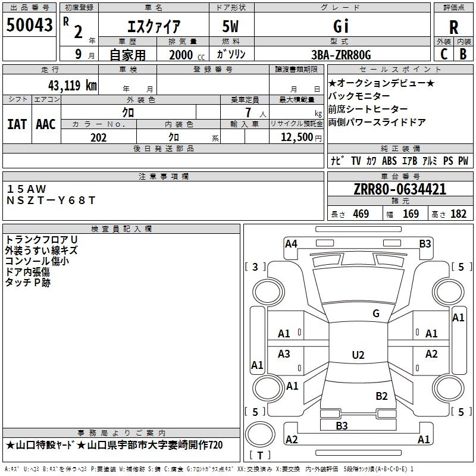Select the A3 scratch marker on door
The width and height of the screenshot is (476, 476).
pyautogui.click(x=284, y=354)
